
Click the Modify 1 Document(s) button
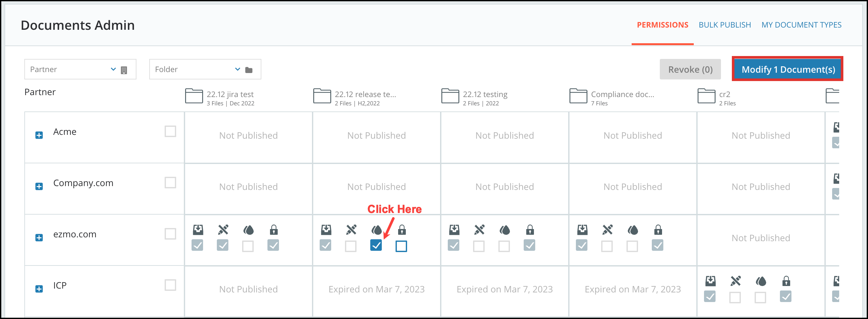click(788, 69)
